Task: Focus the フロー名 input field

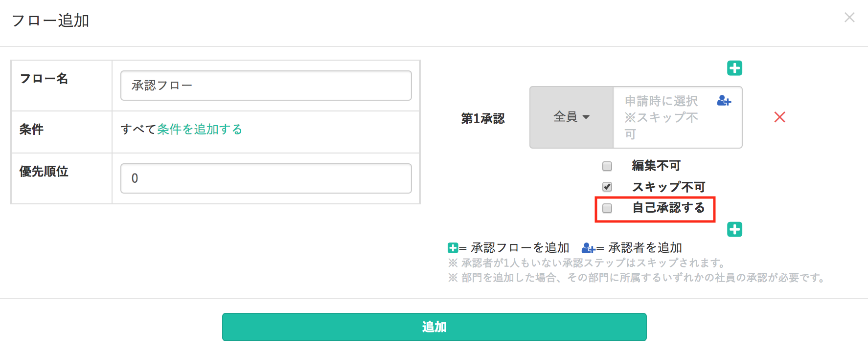Action: click(x=266, y=86)
